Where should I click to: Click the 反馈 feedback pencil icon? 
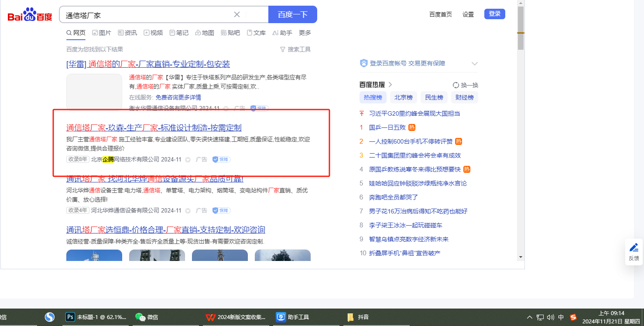coord(634,248)
